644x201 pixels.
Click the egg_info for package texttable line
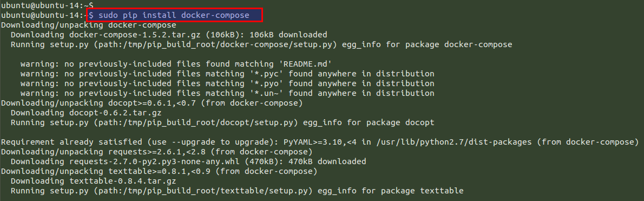pos(238,191)
